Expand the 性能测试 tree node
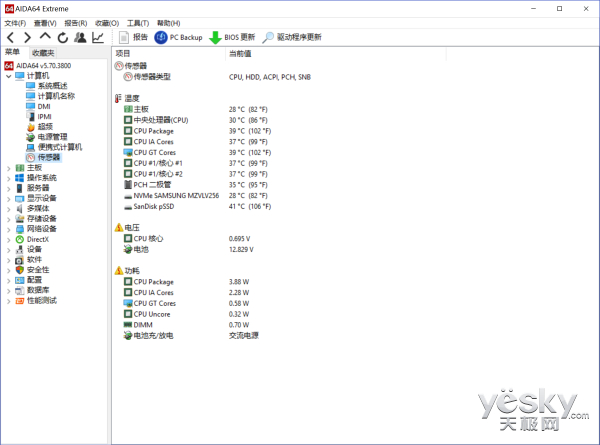The image size is (600, 445). point(9,301)
